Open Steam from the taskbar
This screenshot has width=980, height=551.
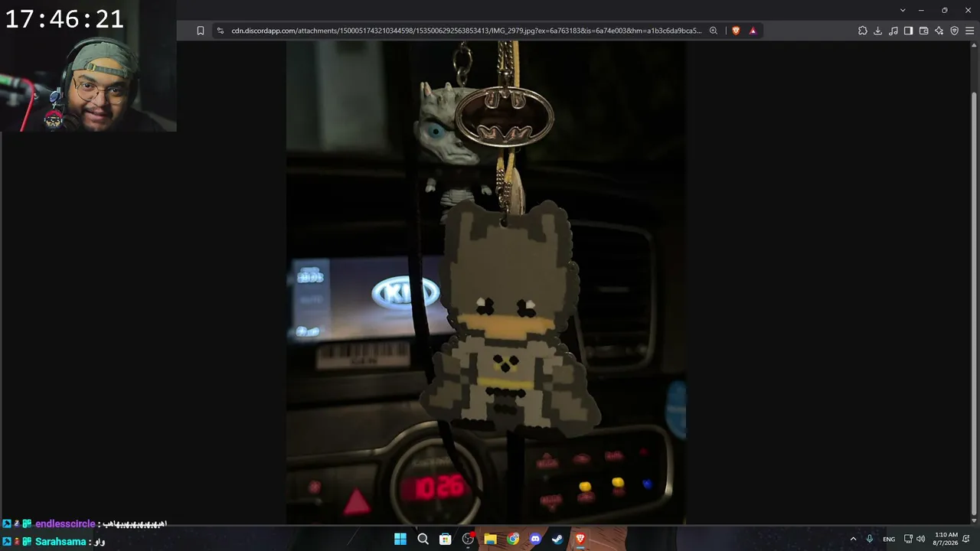coord(557,540)
